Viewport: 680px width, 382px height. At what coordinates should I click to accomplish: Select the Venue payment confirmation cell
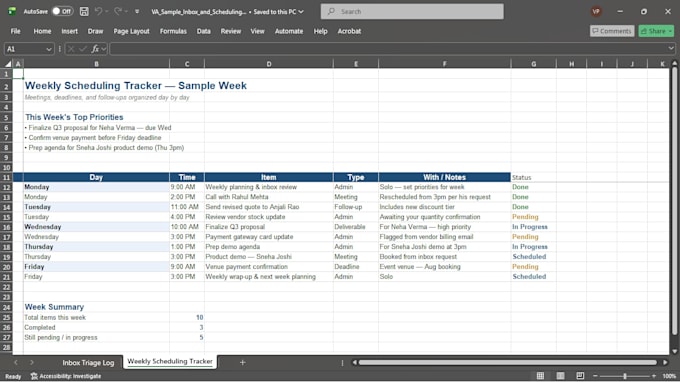[x=269, y=267]
